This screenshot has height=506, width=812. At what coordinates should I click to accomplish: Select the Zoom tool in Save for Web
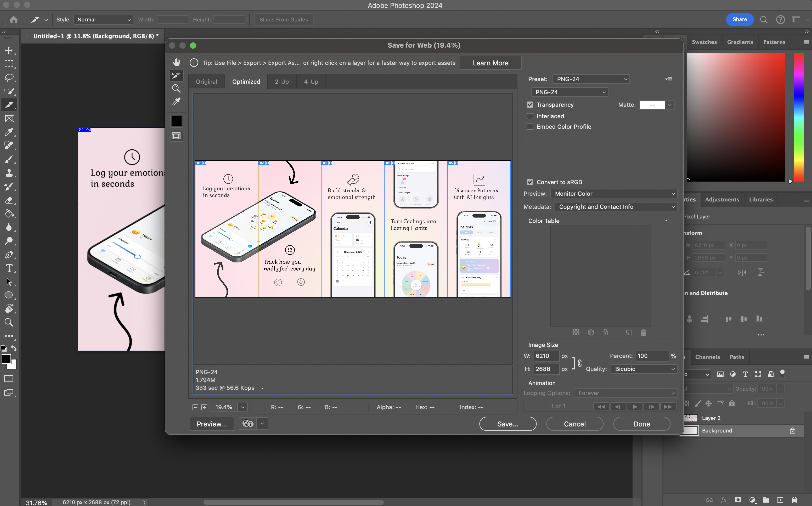tap(176, 88)
